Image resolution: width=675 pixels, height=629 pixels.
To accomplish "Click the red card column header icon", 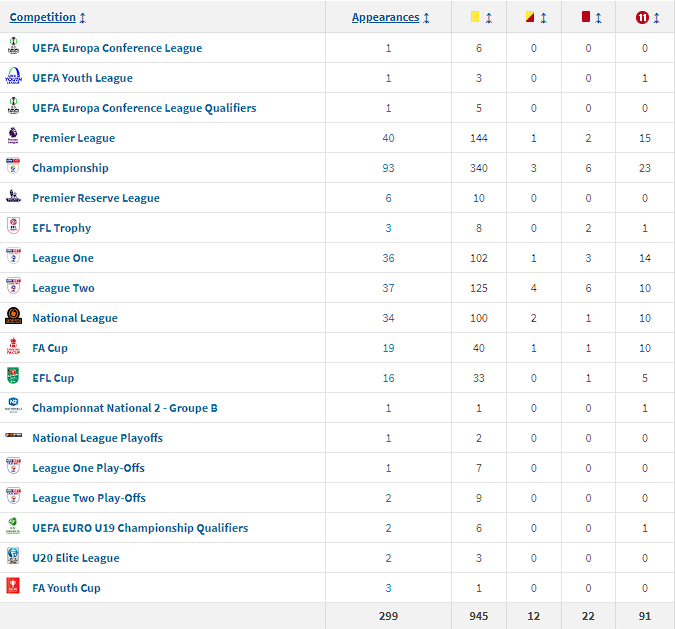I will pos(585,17).
